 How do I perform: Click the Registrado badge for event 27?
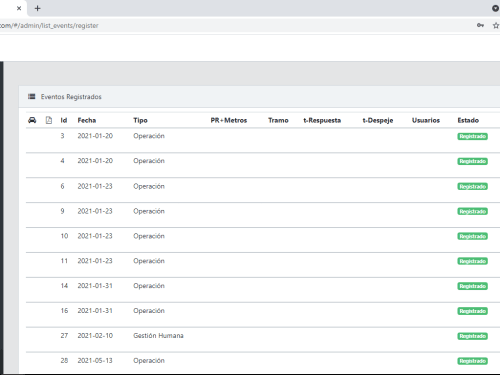[472, 336]
